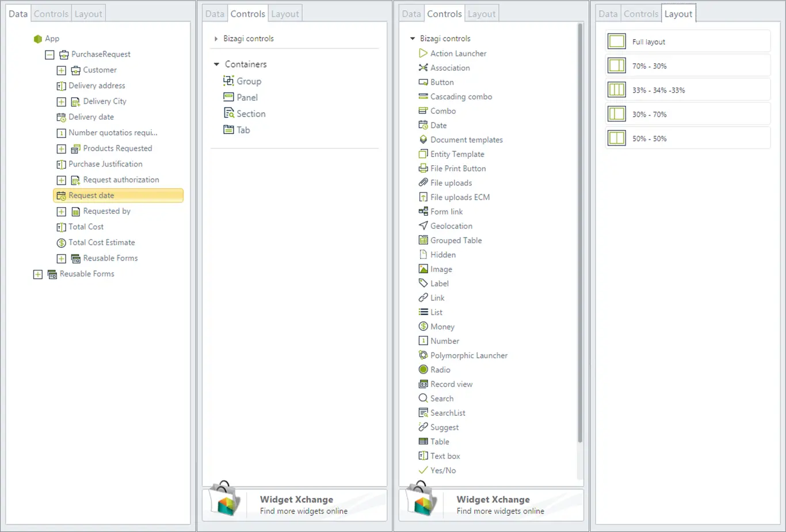Click the Image control icon
The width and height of the screenshot is (786, 532).
click(423, 269)
